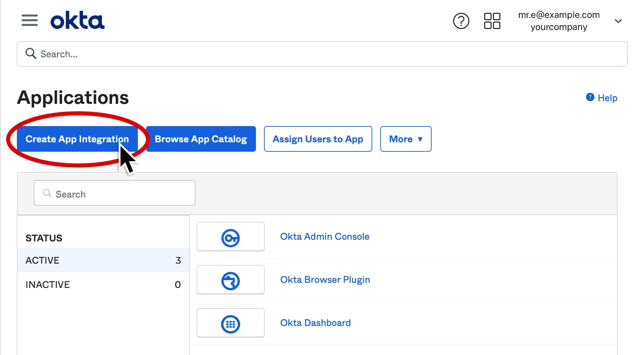Focus the applications list Search field
This screenshot has height=355, width=644.
115,193
